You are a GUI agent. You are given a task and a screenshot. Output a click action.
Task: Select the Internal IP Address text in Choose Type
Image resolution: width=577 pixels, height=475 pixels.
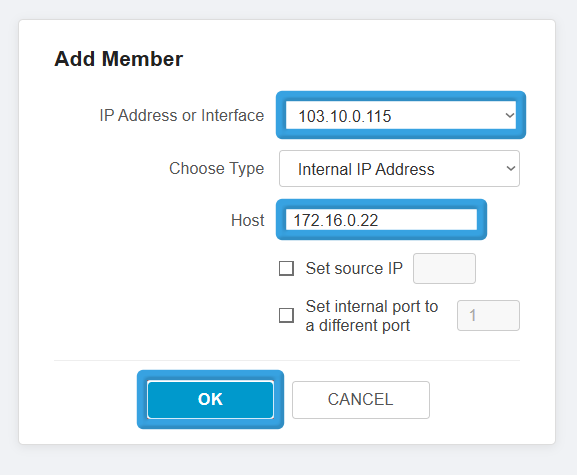pyautogui.click(x=366, y=170)
